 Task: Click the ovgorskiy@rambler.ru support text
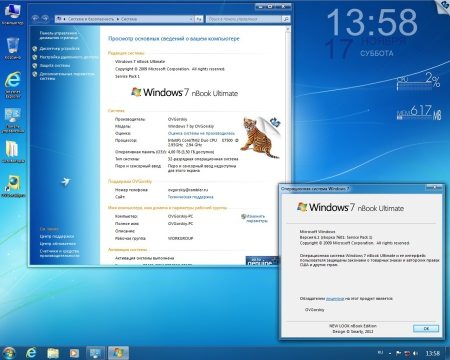[x=188, y=190]
